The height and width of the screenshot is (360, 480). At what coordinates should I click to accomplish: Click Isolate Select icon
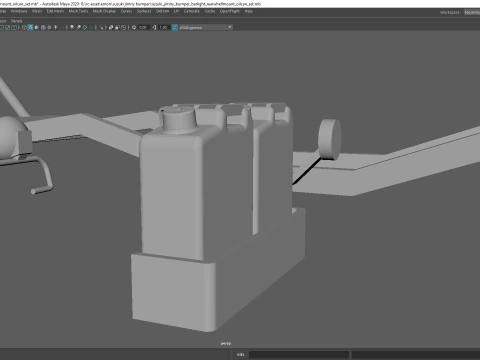101,27
